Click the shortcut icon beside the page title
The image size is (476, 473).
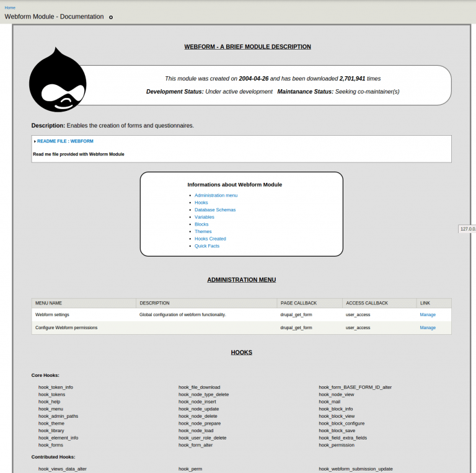[x=111, y=17]
